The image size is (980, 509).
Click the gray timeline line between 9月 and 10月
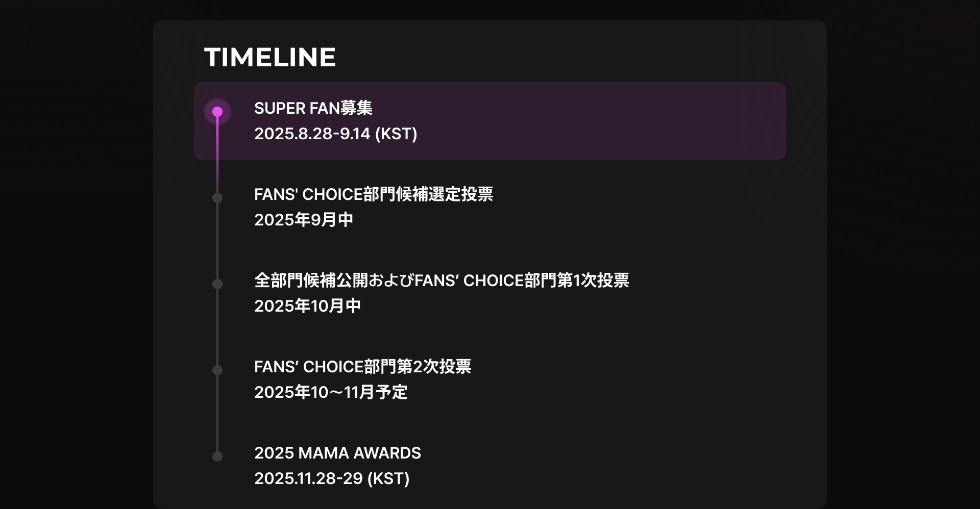[x=217, y=241]
